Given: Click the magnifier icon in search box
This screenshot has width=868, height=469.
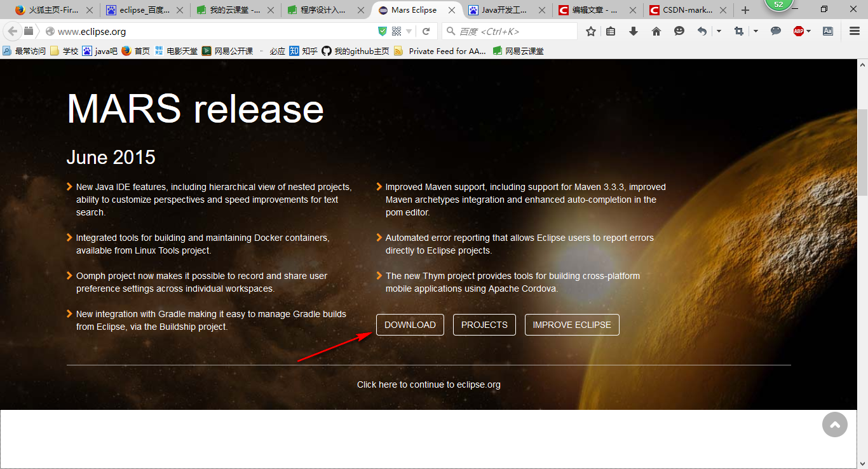Looking at the screenshot, I should (x=451, y=31).
